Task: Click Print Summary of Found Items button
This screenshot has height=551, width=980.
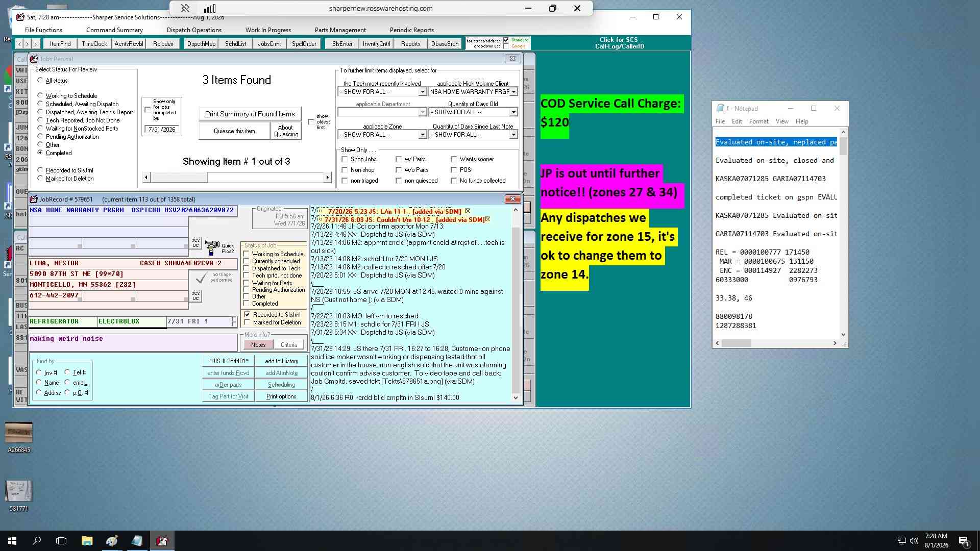Action: pos(250,114)
